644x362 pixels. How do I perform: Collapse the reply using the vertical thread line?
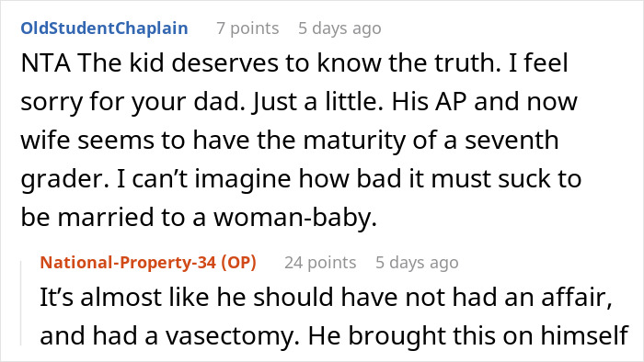(x=21, y=303)
